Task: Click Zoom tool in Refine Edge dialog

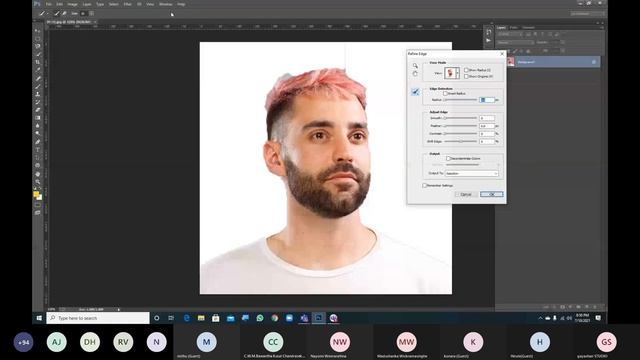Action: tap(415, 66)
